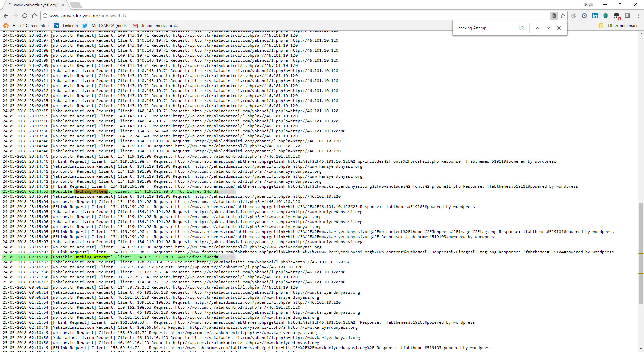
Task: Click client 158.69.64.72 in bottom FFLink line
Action: 125,348
